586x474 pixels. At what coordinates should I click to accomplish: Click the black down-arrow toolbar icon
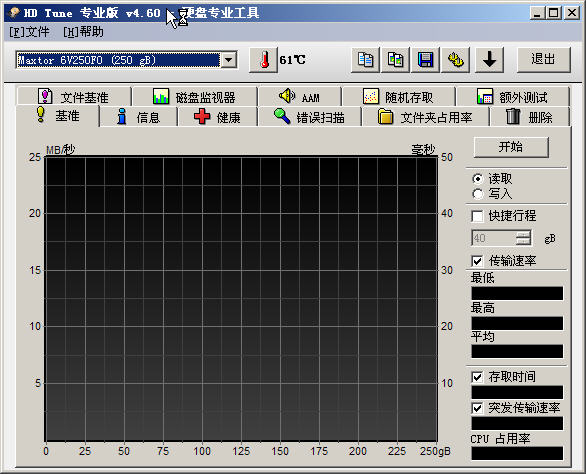click(489, 60)
